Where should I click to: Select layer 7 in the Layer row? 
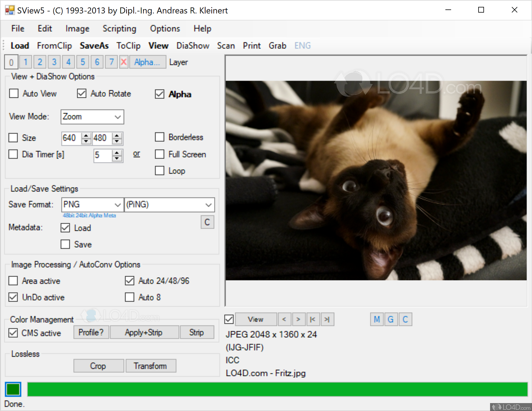click(x=111, y=62)
